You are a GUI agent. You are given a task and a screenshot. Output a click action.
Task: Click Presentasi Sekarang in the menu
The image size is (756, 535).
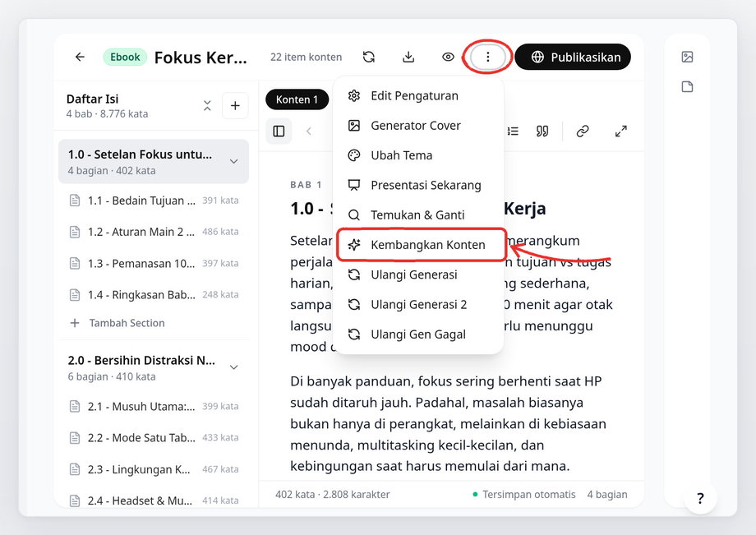click(418, 185)
